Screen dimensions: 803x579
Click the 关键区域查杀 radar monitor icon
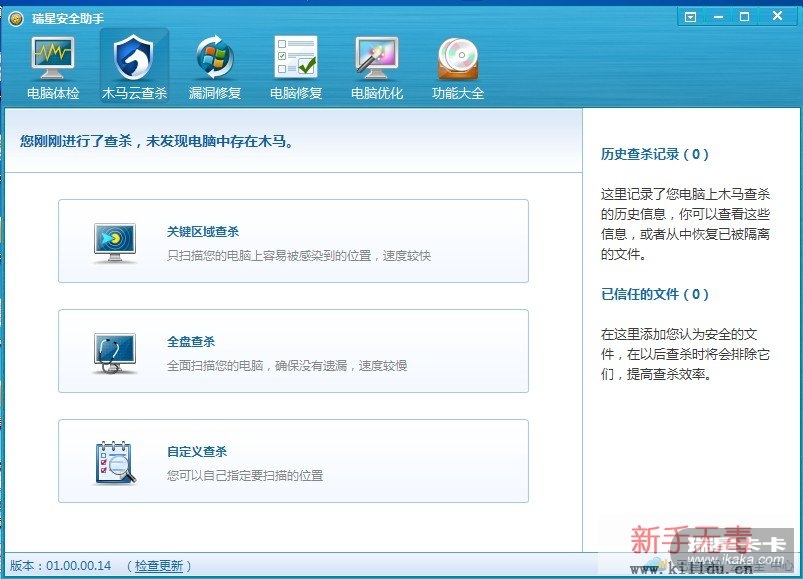(x=115, y=243)
